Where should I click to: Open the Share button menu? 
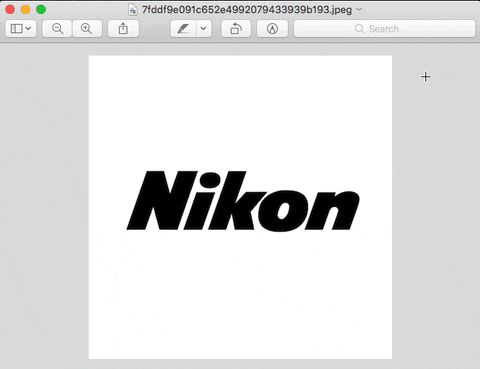click(123, 29)
